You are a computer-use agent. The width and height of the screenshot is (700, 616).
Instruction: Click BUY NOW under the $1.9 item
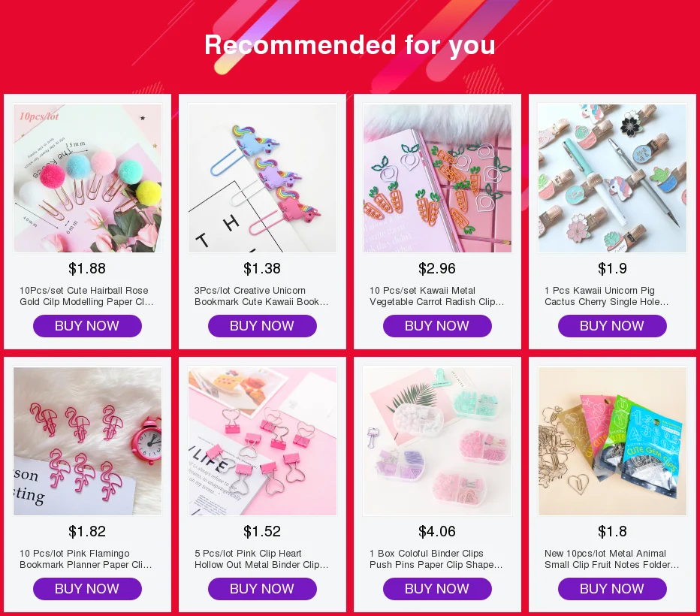613,326
